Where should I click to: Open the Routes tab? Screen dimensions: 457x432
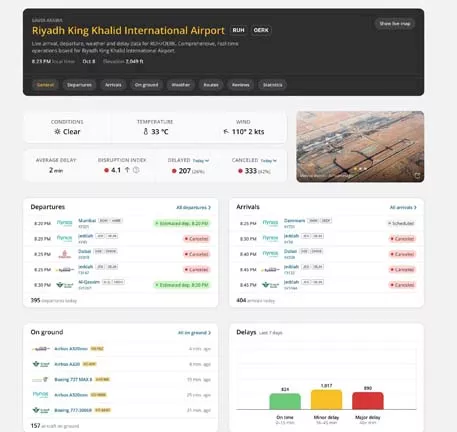(211, 85)
